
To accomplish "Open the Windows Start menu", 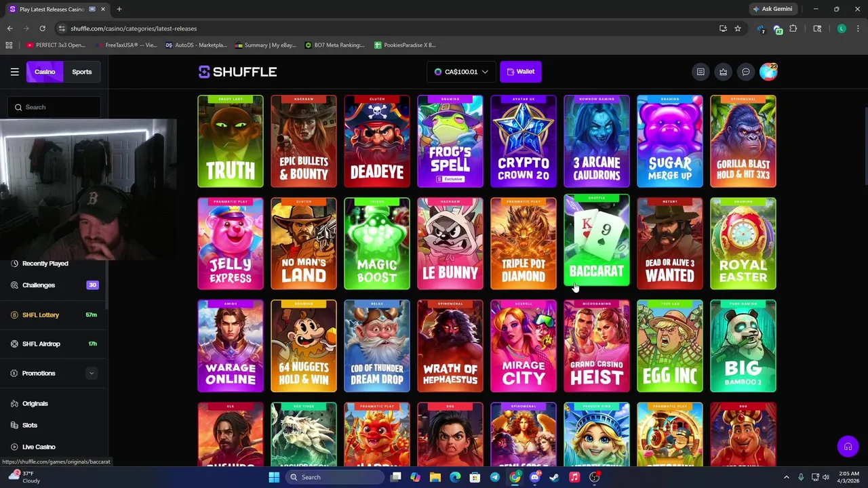I will [x=274, y=477].
